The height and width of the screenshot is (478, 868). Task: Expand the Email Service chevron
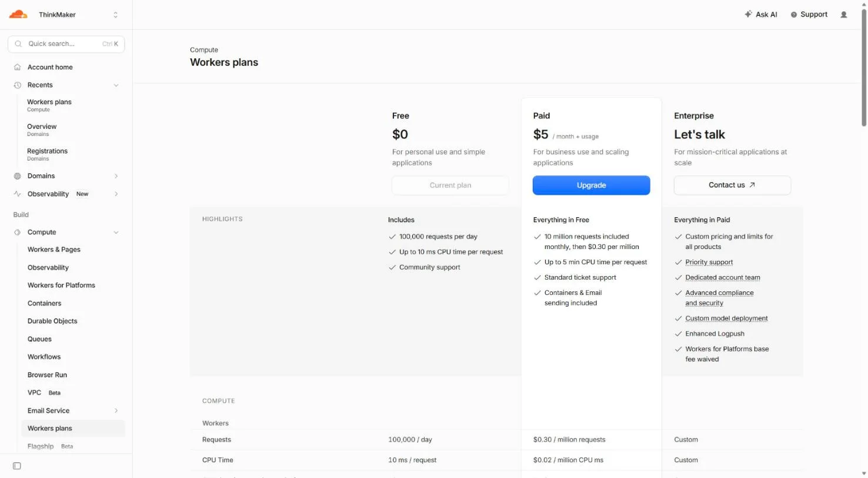(116, 410)
